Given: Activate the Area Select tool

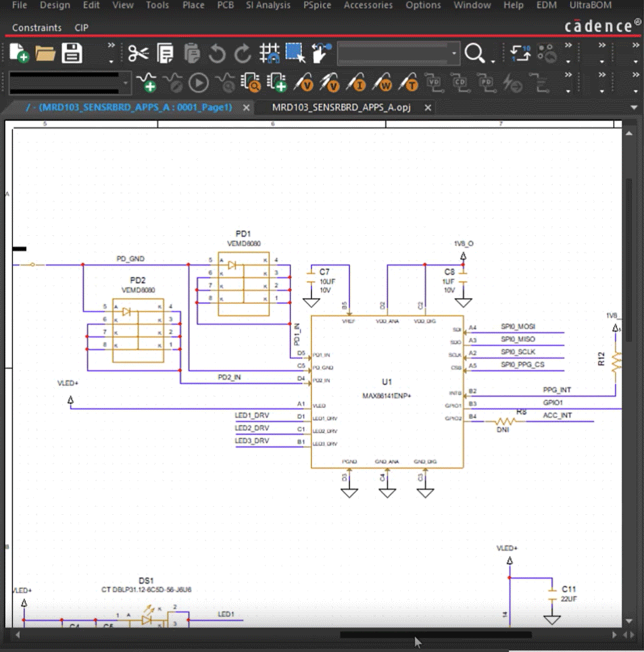Looking at the screenshot, I should [295, 53].
